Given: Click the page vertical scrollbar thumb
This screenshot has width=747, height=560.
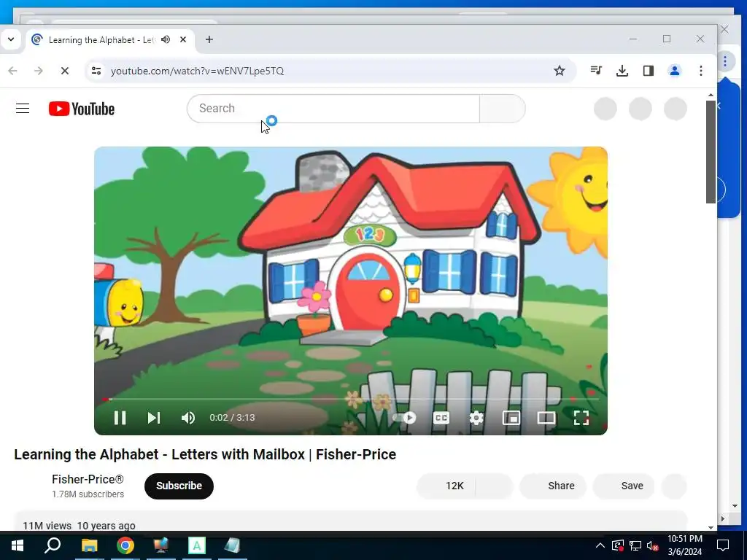Looking at the screenshot, I should (711, 152).
